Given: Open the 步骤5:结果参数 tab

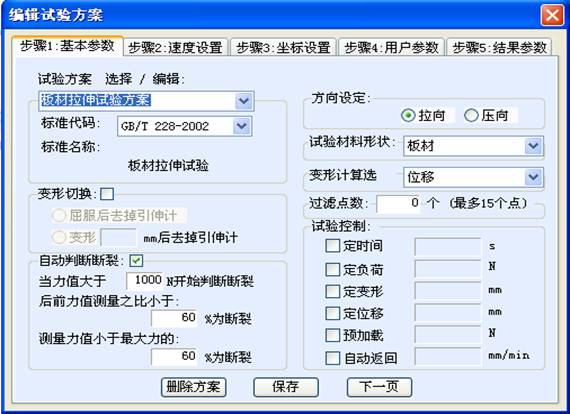Looking at the screenshot, I should (x=499, y=48).
